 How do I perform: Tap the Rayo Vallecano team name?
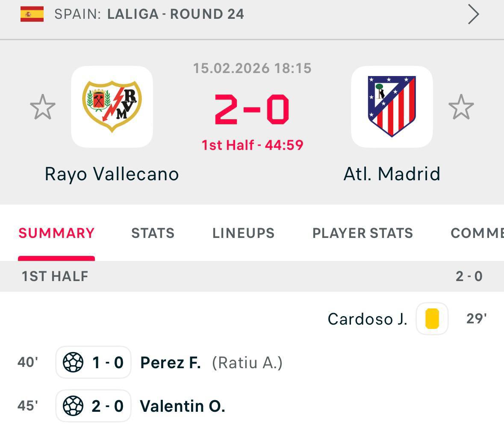112,174
